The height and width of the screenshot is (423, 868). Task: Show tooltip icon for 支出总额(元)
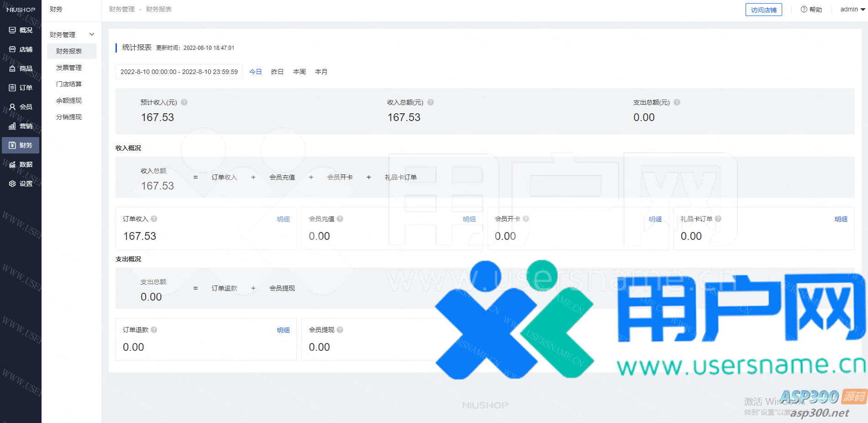click(x=677, y=102)
